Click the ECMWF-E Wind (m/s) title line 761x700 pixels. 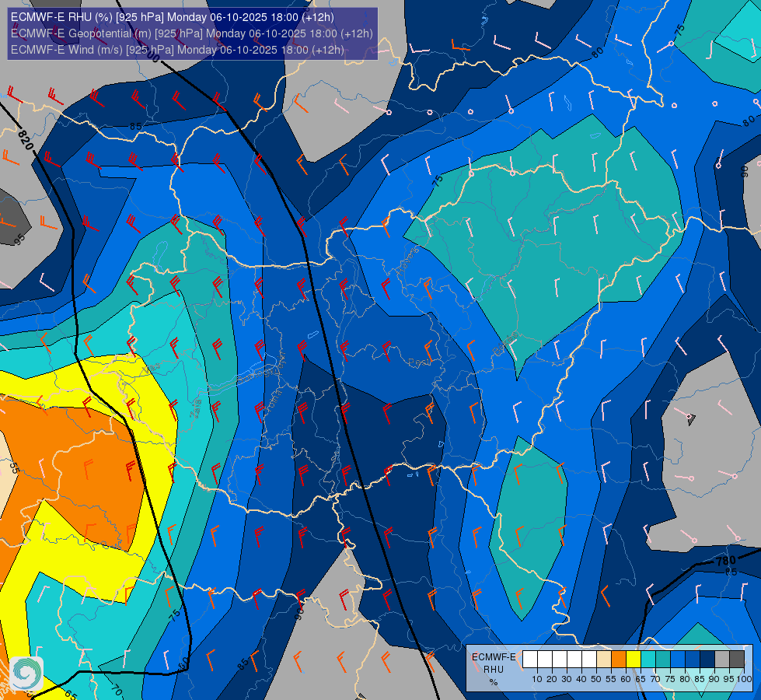pyautogui.click(x=177, y=50)
